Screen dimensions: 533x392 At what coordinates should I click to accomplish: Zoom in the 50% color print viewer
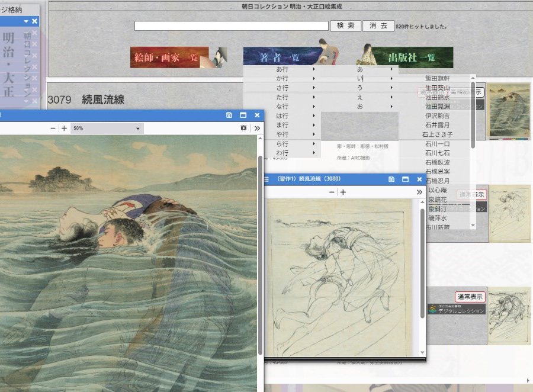(64, 128)
